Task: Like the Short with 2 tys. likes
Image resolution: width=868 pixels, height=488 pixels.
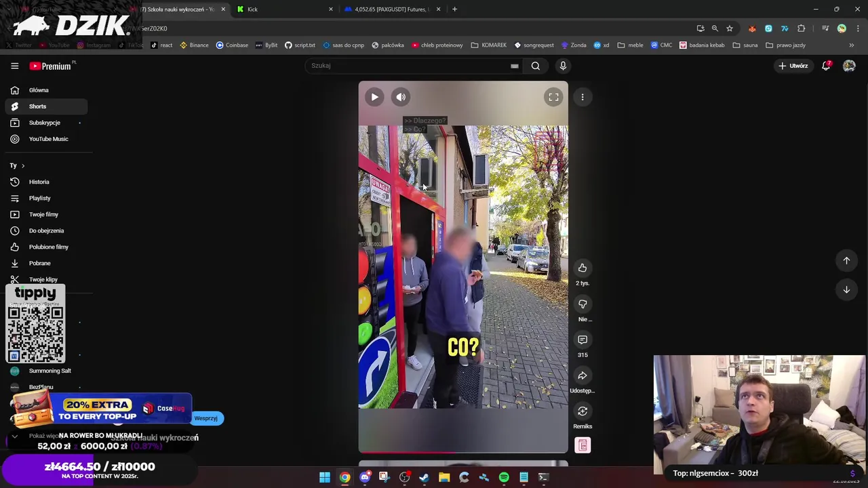Action: pyautogui.click(x=583, y=268)
